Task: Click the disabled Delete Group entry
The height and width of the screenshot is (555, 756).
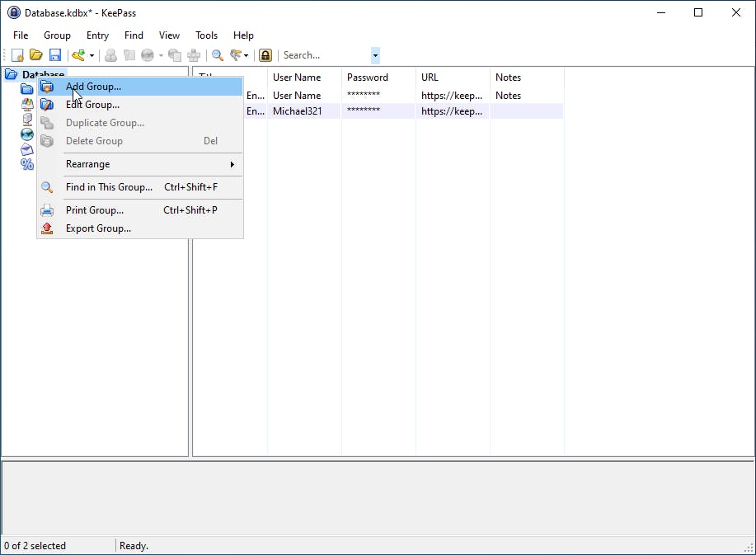Action: [x=140, y=141]
